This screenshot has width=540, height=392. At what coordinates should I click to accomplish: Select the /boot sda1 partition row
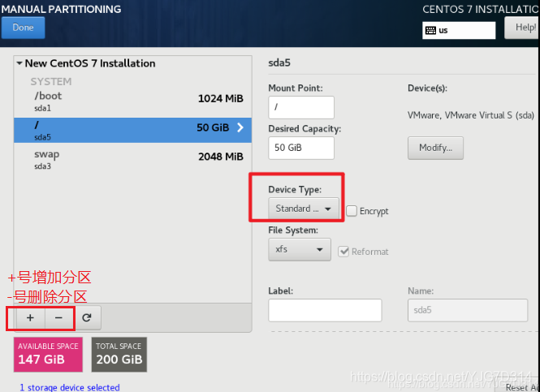(132, 101)
